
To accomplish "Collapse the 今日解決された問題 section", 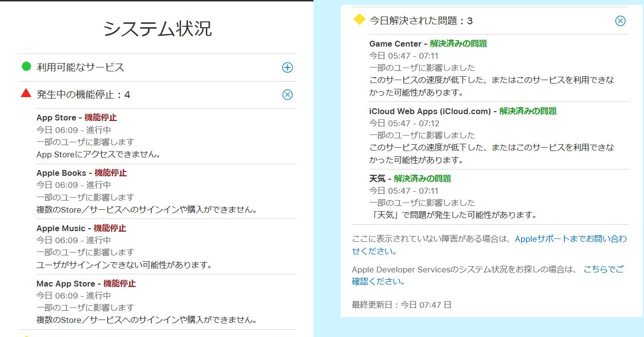I will coord(620,21).
